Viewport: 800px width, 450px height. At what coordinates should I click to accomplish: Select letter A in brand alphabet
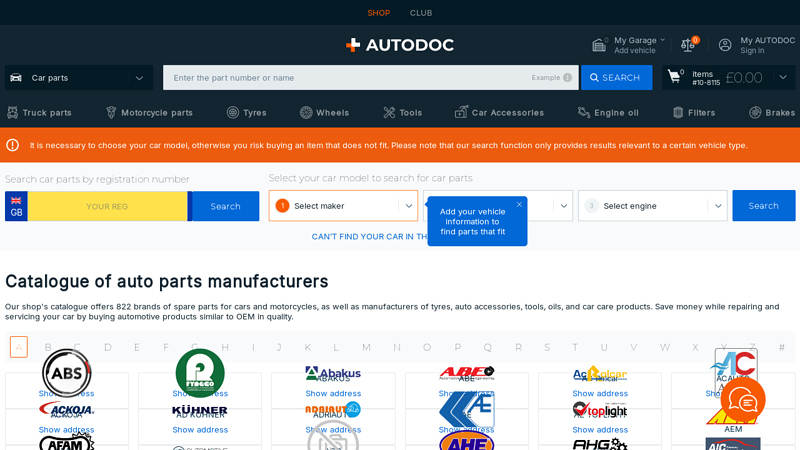click(x=19, y=347)
